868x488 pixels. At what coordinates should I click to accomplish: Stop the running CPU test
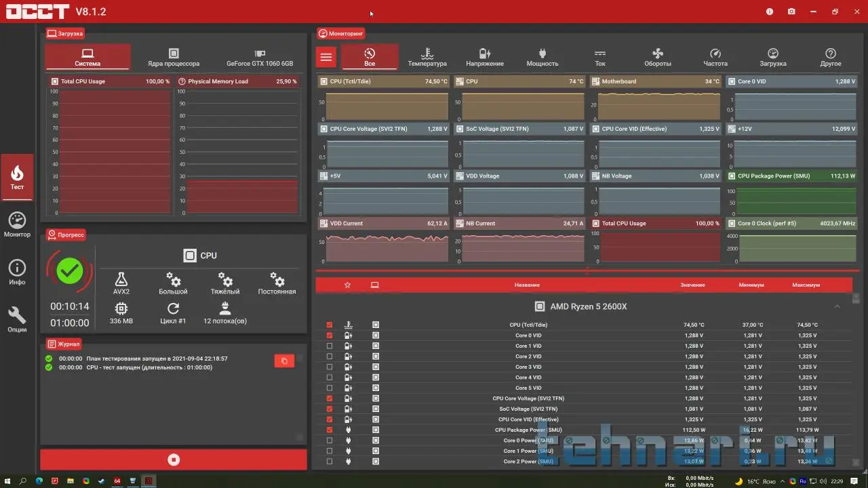(174, 460)
